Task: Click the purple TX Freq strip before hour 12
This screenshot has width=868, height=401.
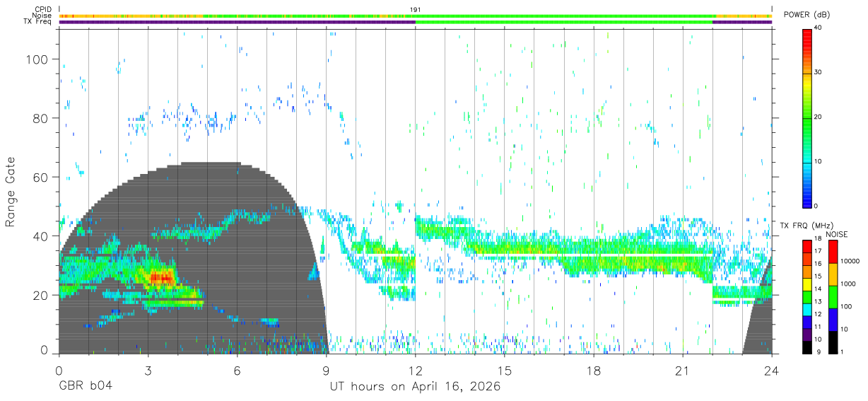Action: pos(237,22)
